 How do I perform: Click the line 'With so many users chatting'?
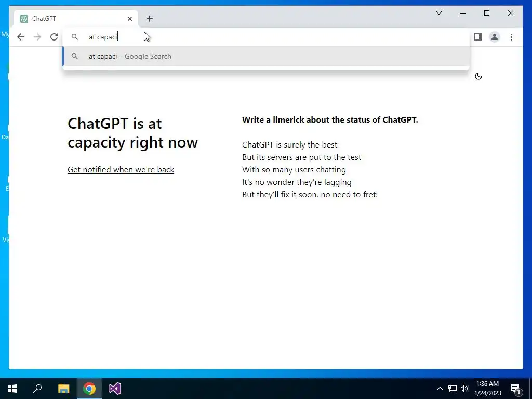(294, 170)
